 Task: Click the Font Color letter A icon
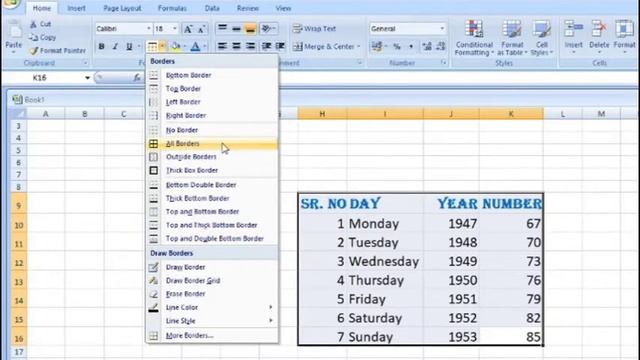coord(196,47)
